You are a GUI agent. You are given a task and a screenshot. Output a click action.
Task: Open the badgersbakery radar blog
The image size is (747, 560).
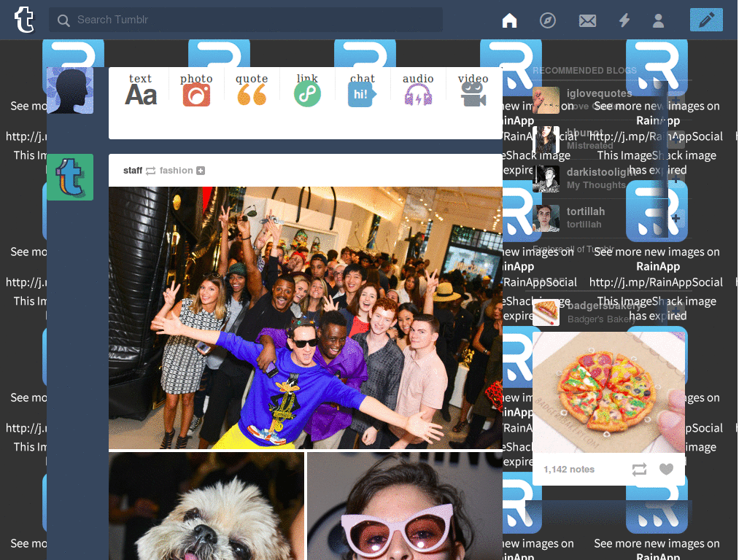pyautogui.click(x=604, y=306)
